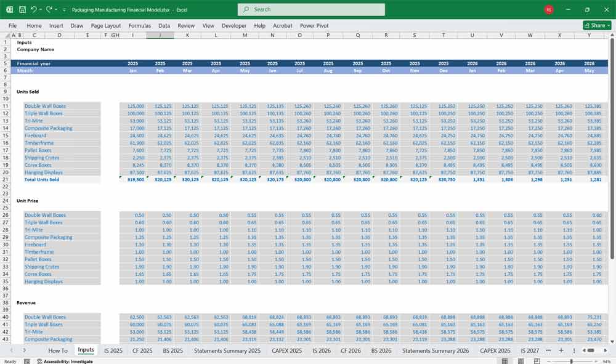Open the Formulas ribbon tab
616x364 pixels.
(x=139, y=26)
